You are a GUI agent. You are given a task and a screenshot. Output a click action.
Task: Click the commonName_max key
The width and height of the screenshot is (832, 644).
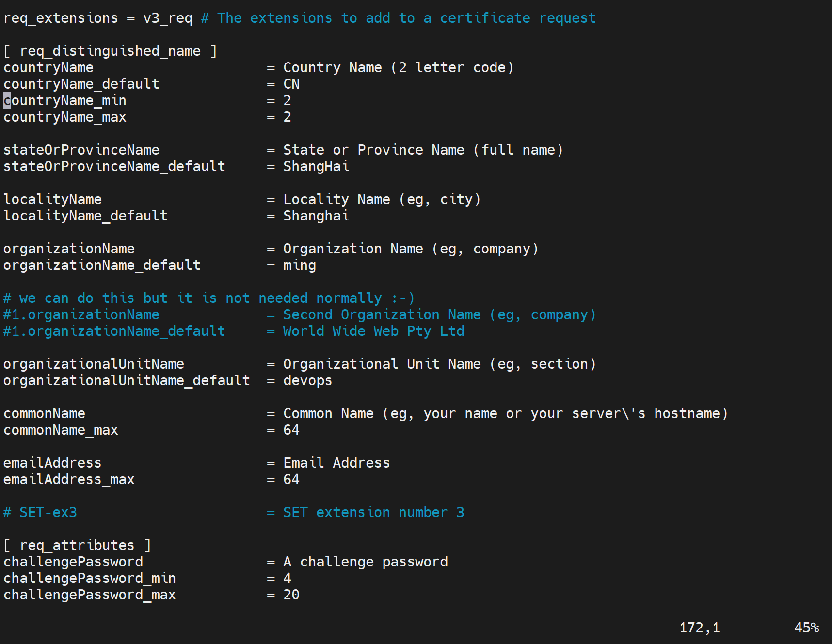click(x=61, y=430)
